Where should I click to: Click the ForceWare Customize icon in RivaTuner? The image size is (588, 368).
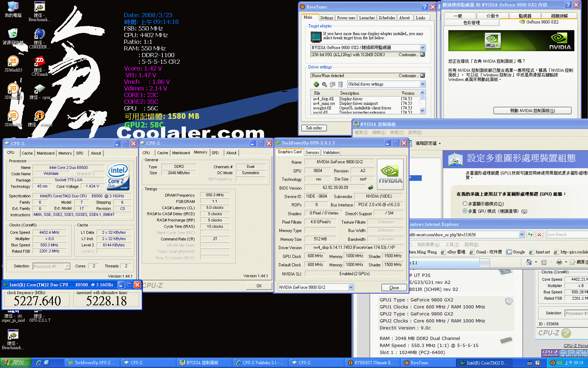422,76
